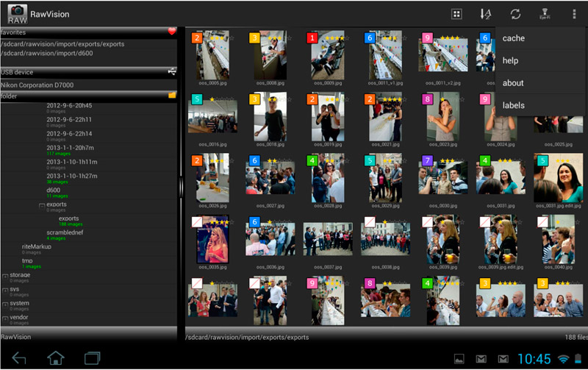Expand the vendor folder node

click(x=6, y=318)
